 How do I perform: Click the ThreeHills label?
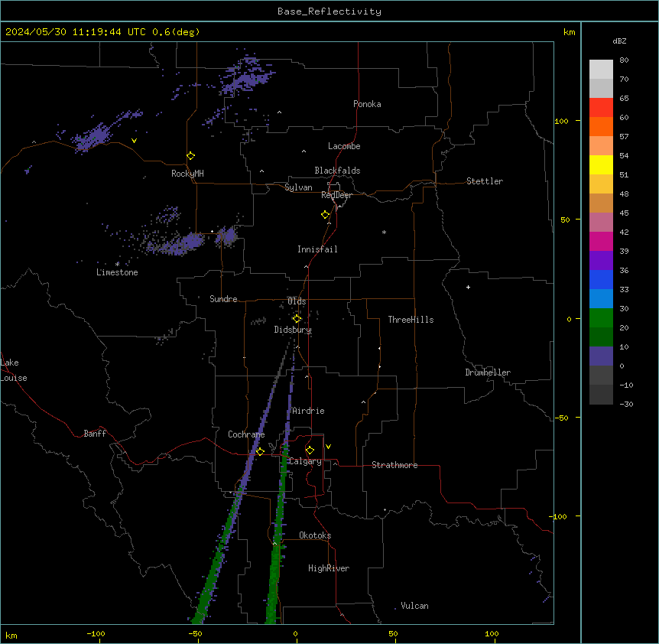(411, 320)
